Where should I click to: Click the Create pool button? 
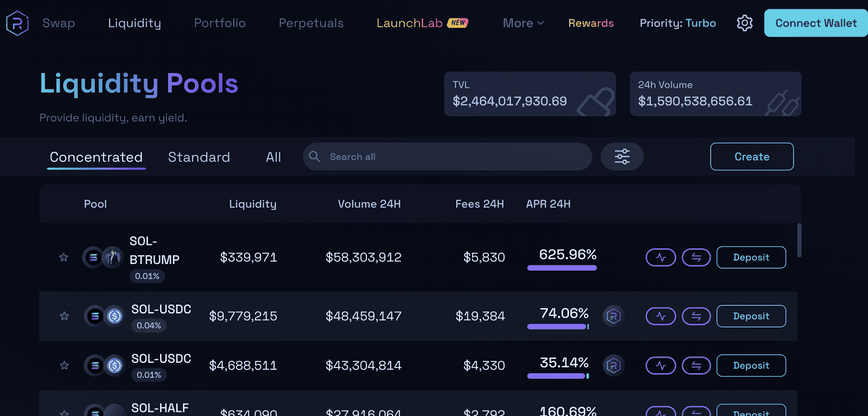coord(752,157)
